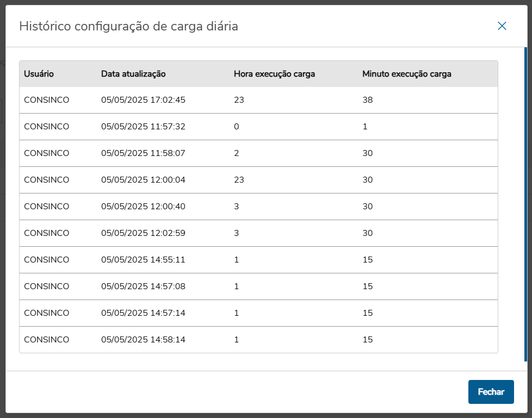The image size is (532, 418).
Task: Click the Usuário column header
Action: click(x=39, y=74)
